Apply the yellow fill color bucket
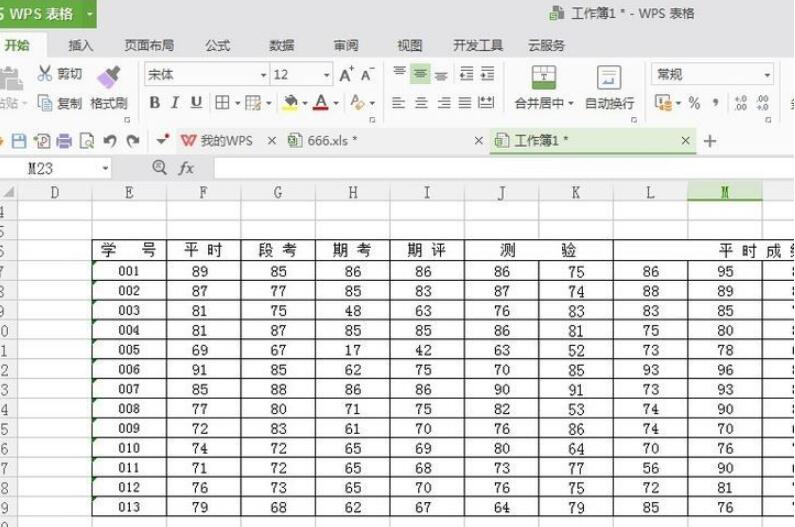Image resolution: width=795 pixels, height=527 pixels. [x=290, y=103]
